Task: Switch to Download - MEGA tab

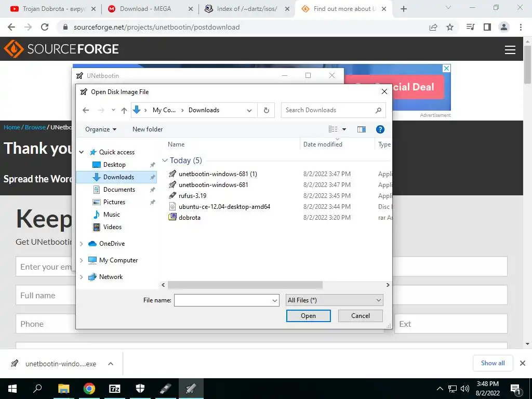Action: tap(150, 9)
